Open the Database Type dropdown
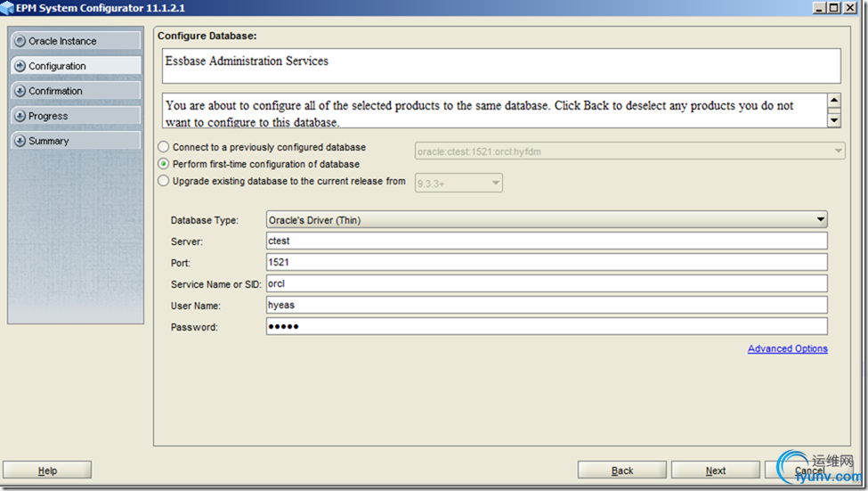This screenshot has height=491, width=868. click(547, 220)
